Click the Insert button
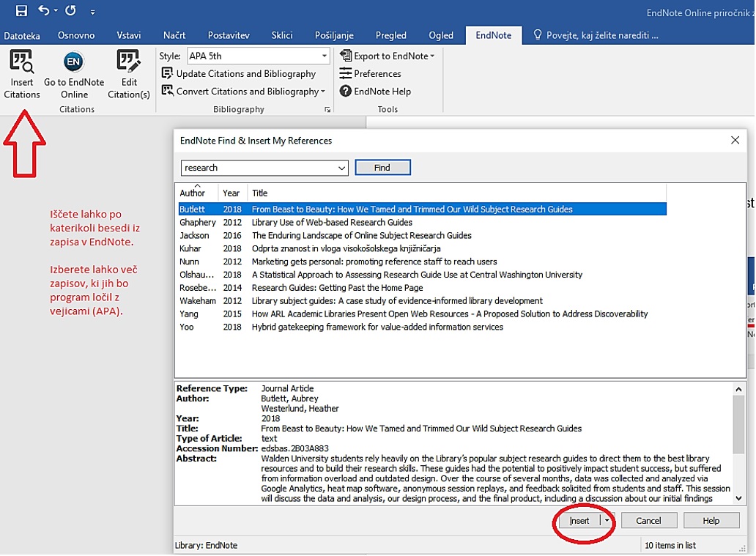The width and height of the screenshot is (756, 556). point(579,520)
